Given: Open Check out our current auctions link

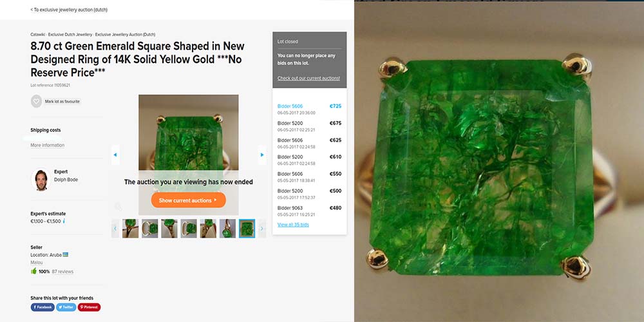Looking at the screenshot, I should coord(308,78).
